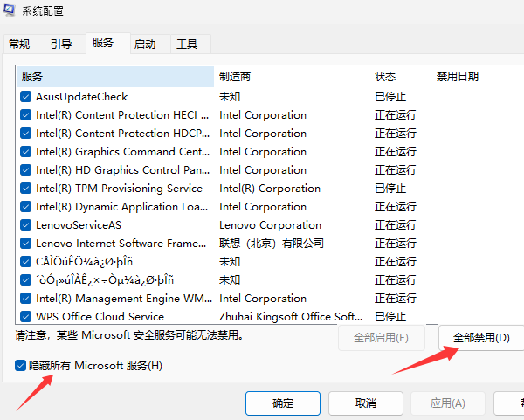Click the 禁用日期 column header

click(472, 77)
